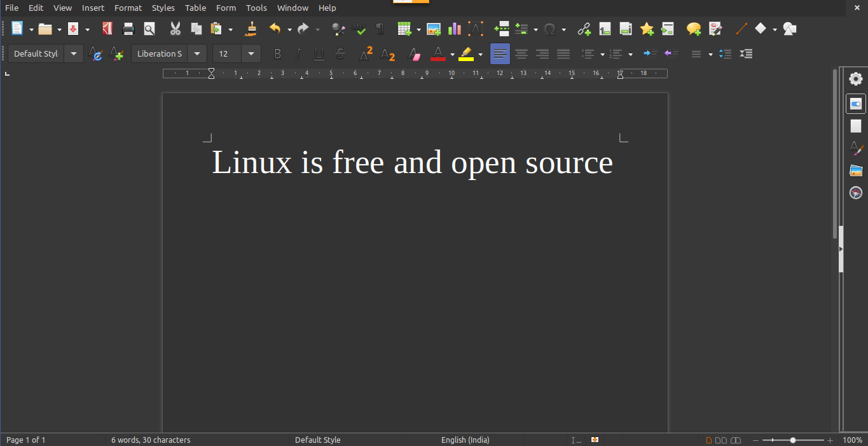Add a comment using the toolbar icon
Screen dimensions: 868x446
pos(693,29)
